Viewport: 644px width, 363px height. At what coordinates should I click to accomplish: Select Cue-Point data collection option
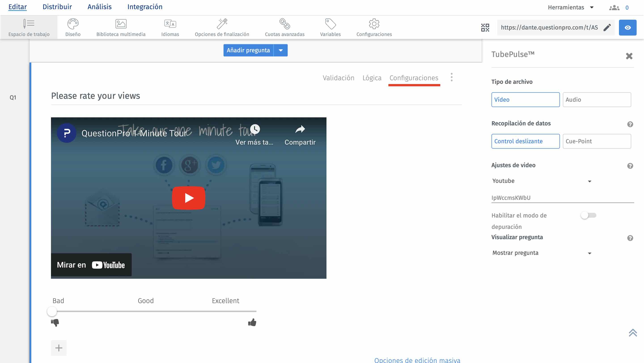597,141
